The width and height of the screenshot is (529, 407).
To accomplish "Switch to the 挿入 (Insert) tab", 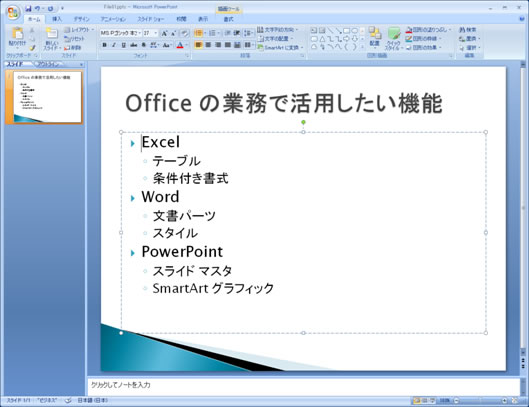I will point(57,19).
